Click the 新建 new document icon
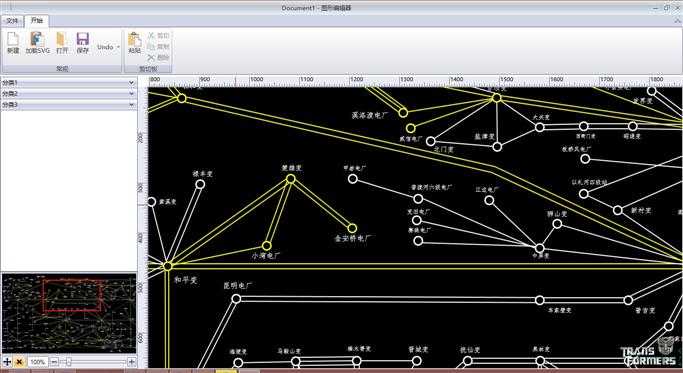 point(13,40)
